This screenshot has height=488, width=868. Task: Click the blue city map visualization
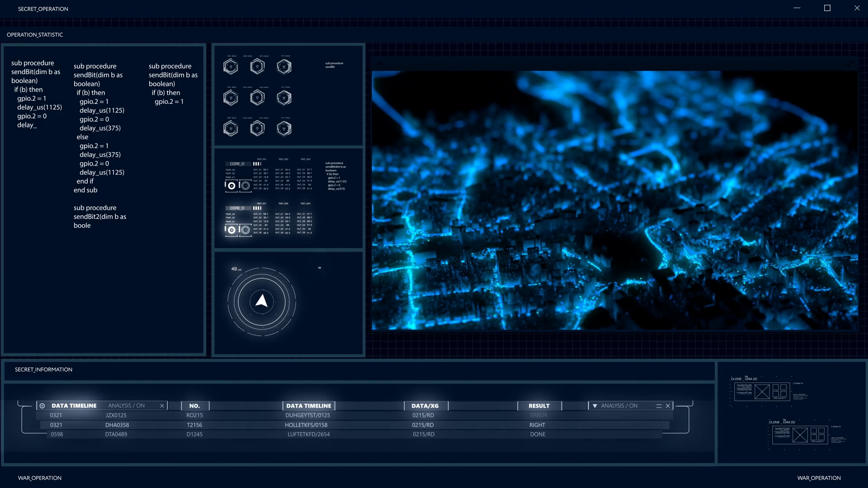point(614,200)
